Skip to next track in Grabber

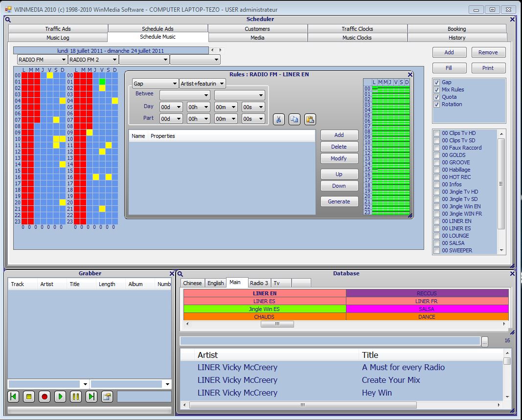(91, 397)
